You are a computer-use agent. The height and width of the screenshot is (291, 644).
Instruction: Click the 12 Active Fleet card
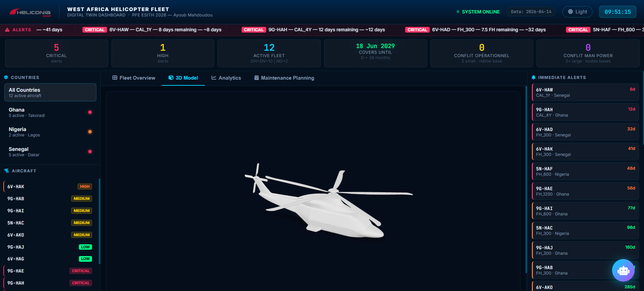(269, 53)
